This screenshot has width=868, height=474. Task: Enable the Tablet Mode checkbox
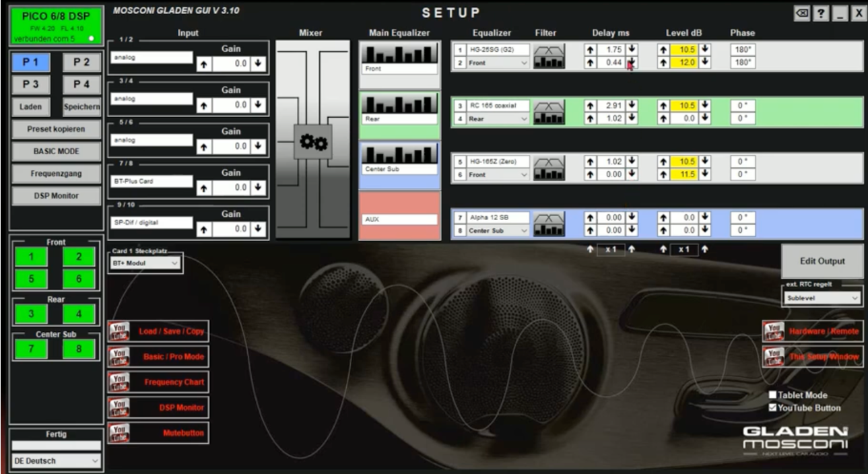tap(773, 395)
